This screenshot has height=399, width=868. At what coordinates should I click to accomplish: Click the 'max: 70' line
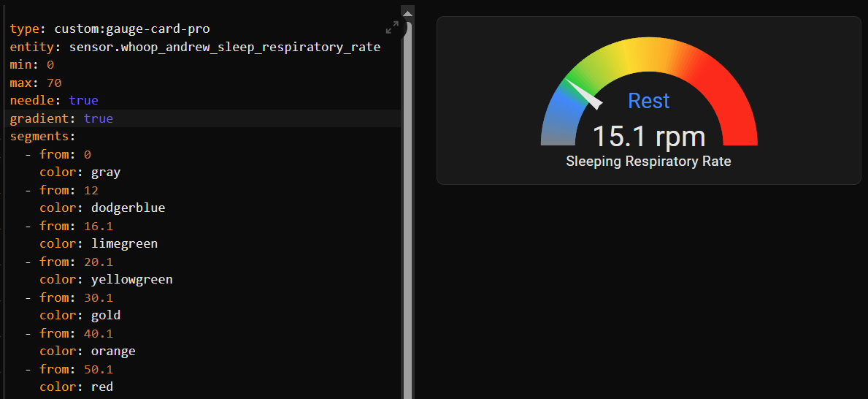click(x=36, y=83)
